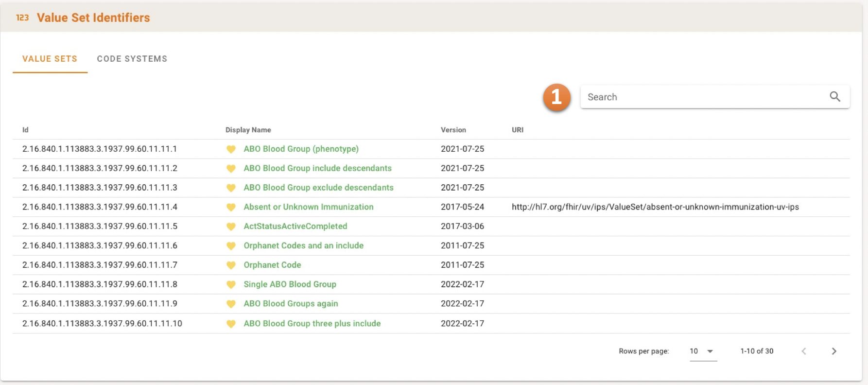Click the absent-or-unknown-immunization URI text
This screenshot has width=868, height=385.
pyautogui.click(x=655, y=207)
